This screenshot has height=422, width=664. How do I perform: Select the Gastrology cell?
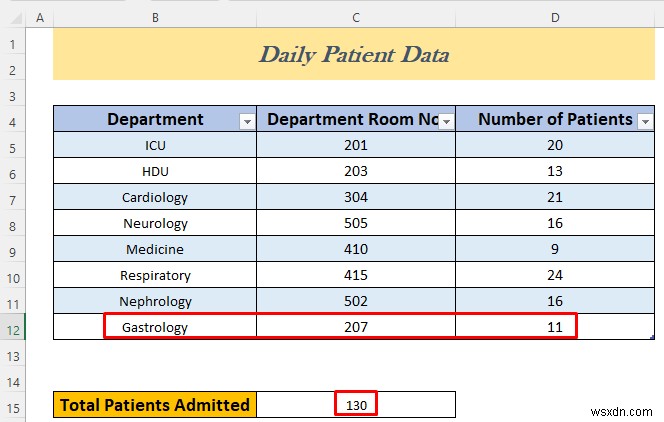click(155, 327)
